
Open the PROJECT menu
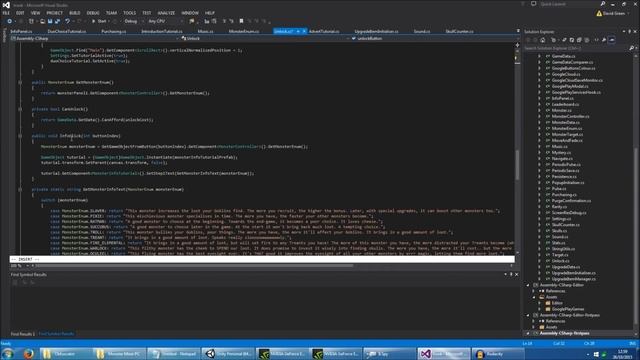(x=54, y=13)
